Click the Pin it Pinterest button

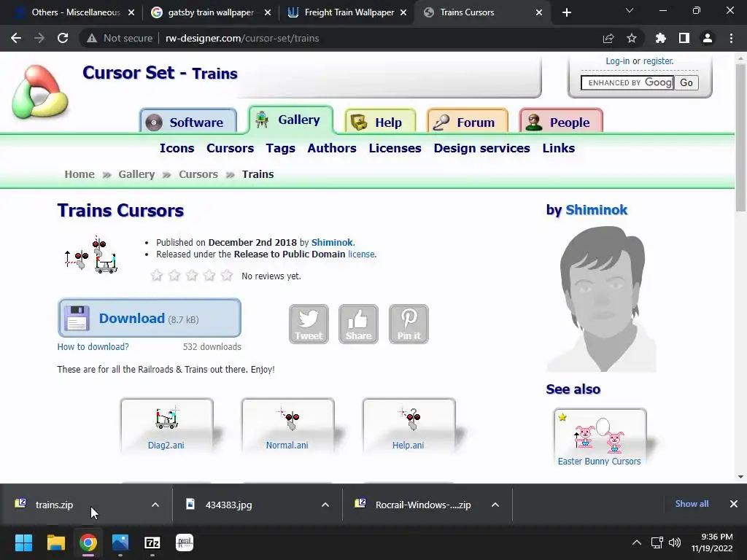[x=409, y=324]
